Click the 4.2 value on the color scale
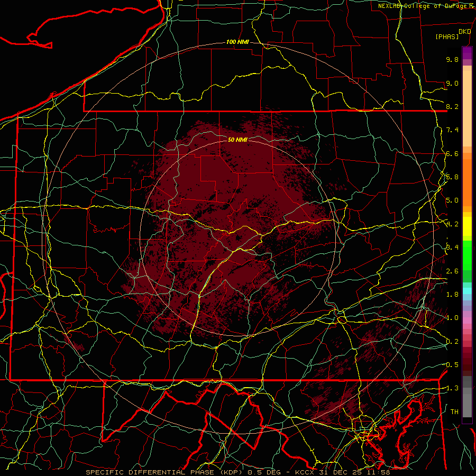This screenshot has height=476, width=476. [x=452, y=224]
